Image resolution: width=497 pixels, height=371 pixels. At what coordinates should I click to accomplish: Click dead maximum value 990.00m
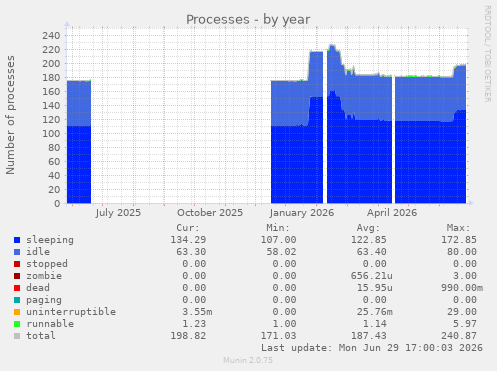click(462, 288)
